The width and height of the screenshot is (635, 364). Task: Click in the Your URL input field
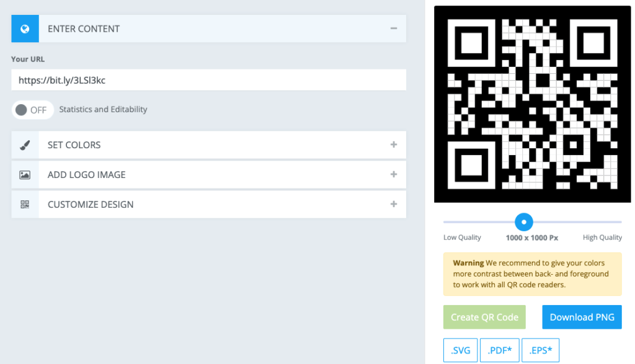[208, 80]
